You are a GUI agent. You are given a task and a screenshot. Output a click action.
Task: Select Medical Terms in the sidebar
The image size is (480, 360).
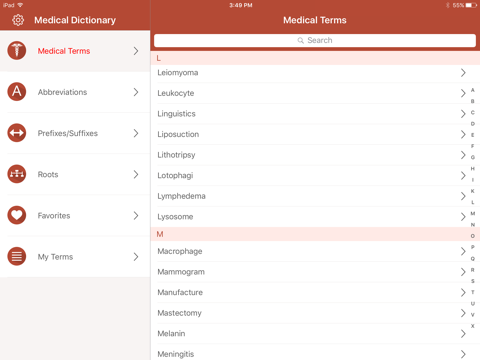75,51
